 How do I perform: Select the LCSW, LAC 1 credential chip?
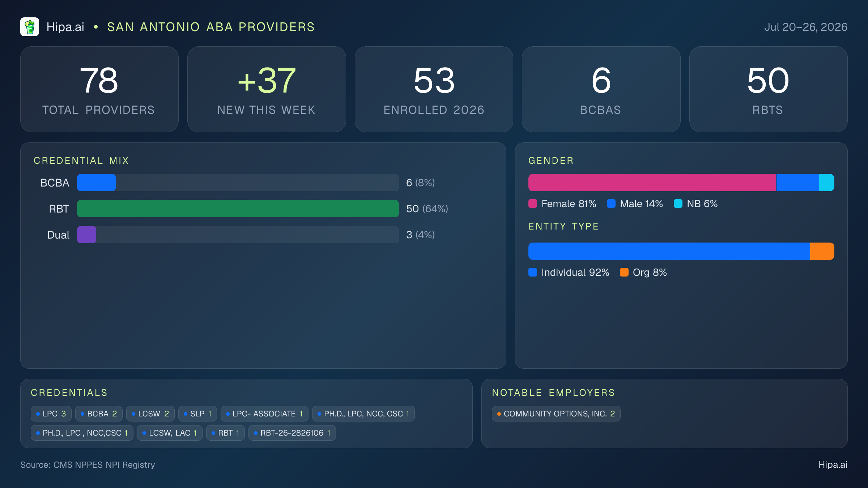[x=170, y=433]
